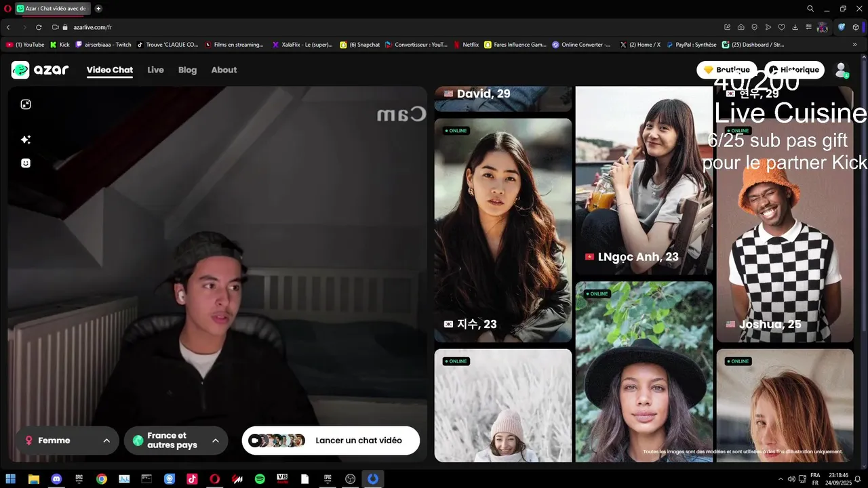The height and width of the screenshot is (488, 868).
Task: Open the fullscreen expand icon on the video
Action: (x=26, y=104)
